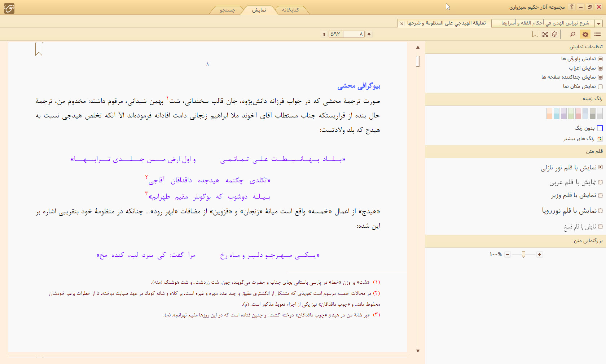
Task: Decrease text zoom with minus button
Action: (508, 254)
